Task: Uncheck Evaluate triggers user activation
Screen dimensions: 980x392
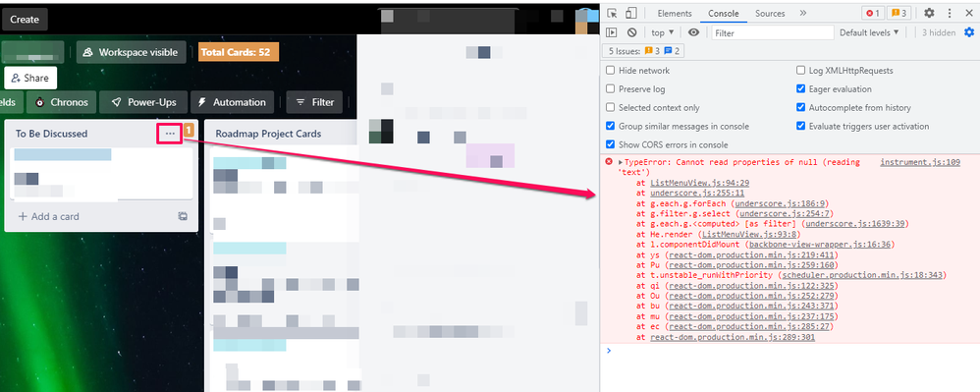Action: click(x=800, y=127)
